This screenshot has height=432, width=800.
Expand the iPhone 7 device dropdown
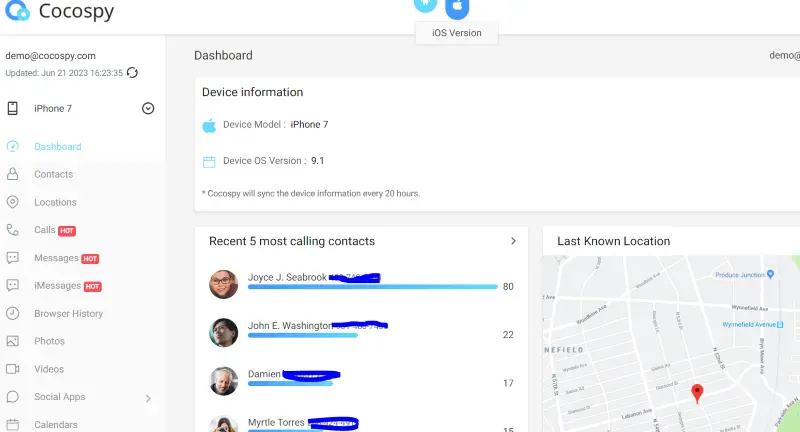click(148, 108)
